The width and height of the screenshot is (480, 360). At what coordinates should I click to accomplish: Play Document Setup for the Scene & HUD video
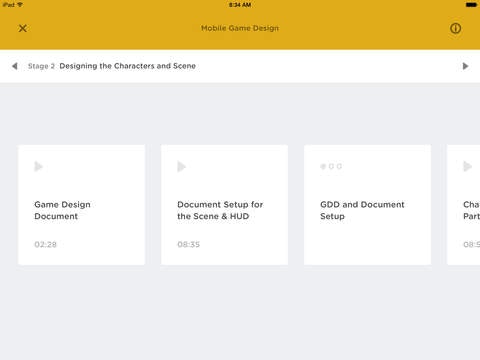181,166
